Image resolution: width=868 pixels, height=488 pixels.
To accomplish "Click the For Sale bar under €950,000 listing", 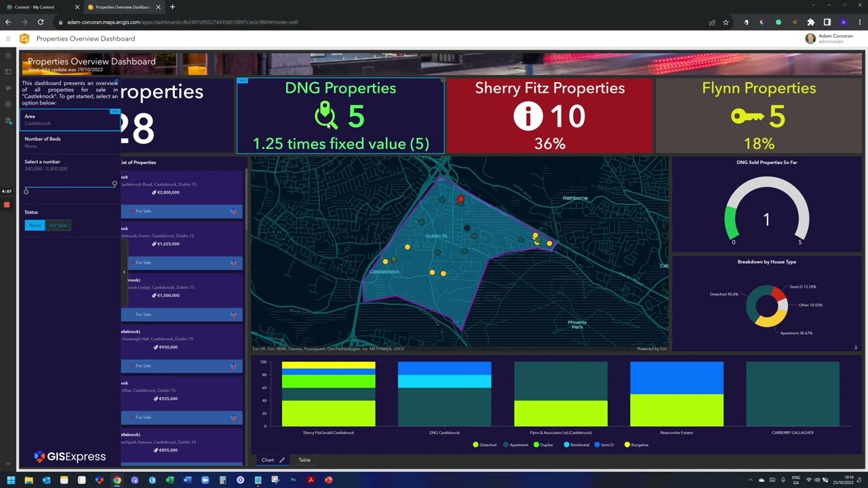I will pyautogui.click(x=182, y=366).
